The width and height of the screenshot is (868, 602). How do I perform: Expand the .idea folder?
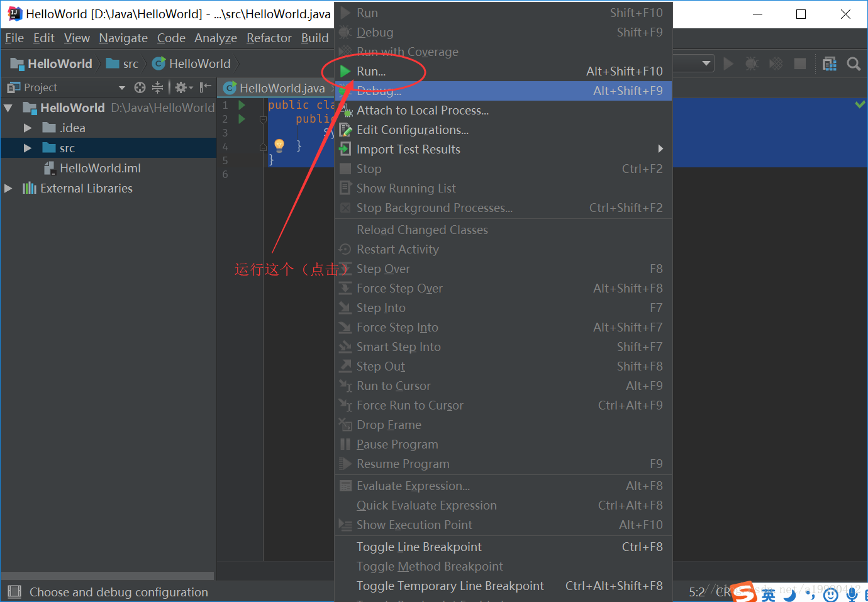(x=28, y=128)
